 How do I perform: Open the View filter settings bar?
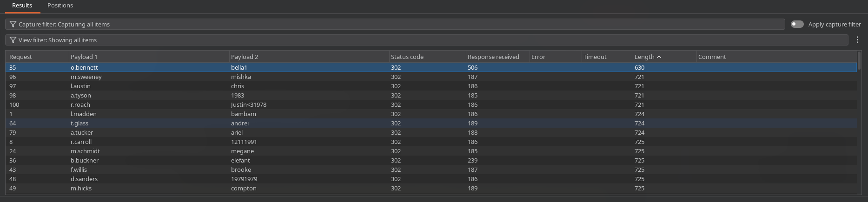tap(427, 40)
